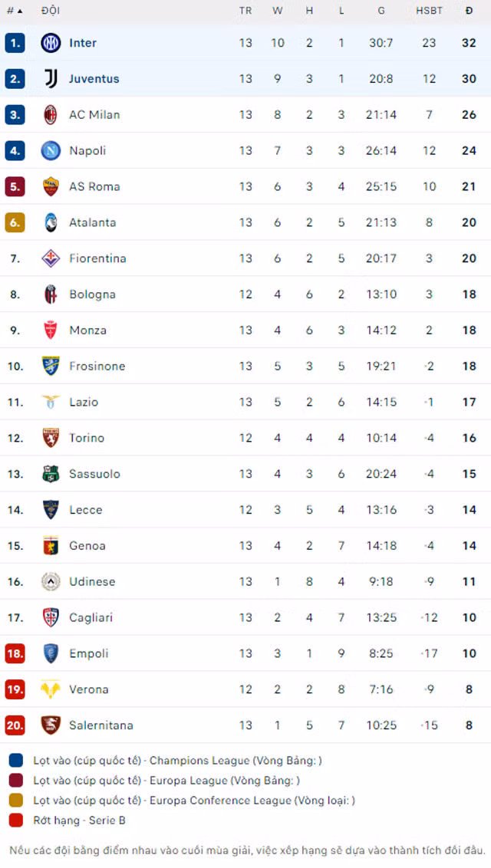
Task: Click the AS Roma crest
Action: pyautogui.click(x=51, y=186)
